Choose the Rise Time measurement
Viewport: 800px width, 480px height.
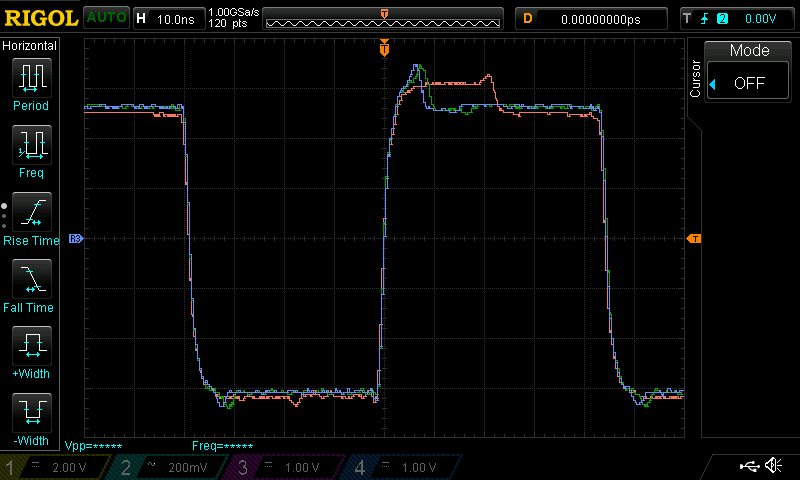point(30,213)
